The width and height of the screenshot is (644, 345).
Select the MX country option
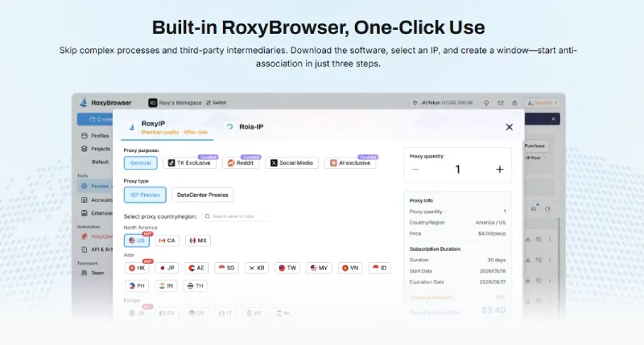click(x=198, y=240)
